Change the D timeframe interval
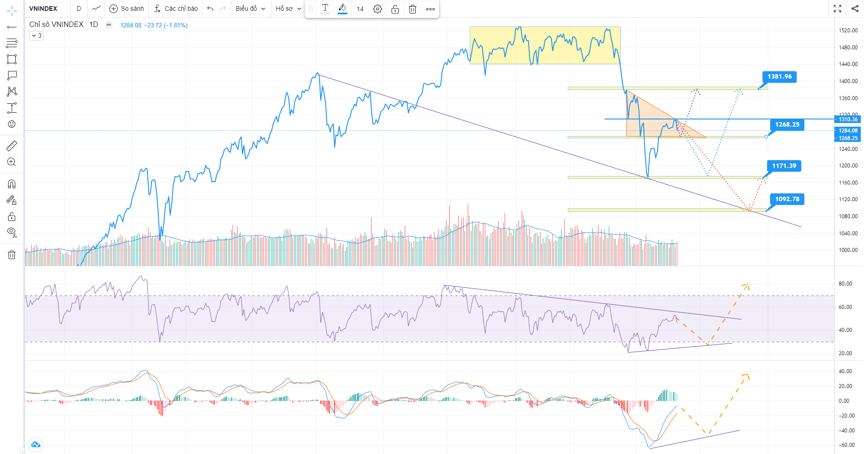 click(79, 9)
